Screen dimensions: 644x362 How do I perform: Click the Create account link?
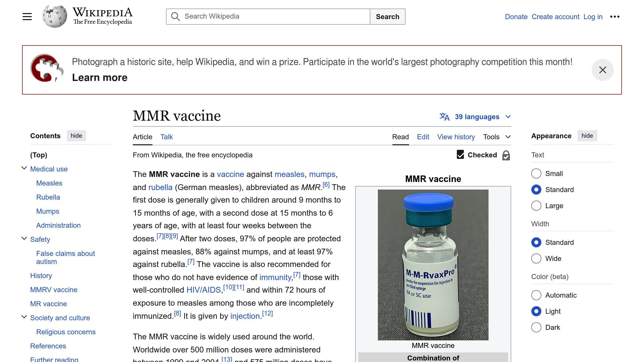point(555,17)
